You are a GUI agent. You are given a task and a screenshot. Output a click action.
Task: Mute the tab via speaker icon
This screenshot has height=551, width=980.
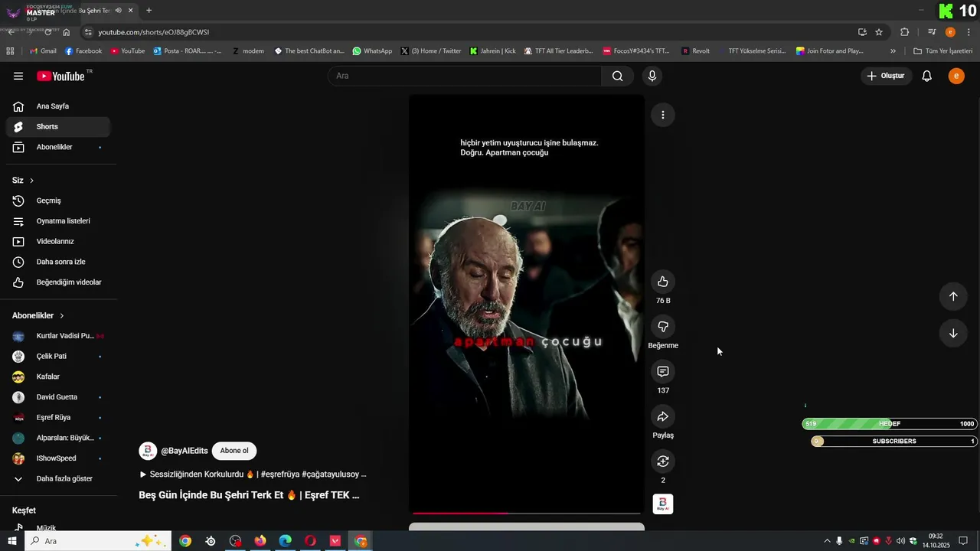pyautogui.click(x=118, y=11)
